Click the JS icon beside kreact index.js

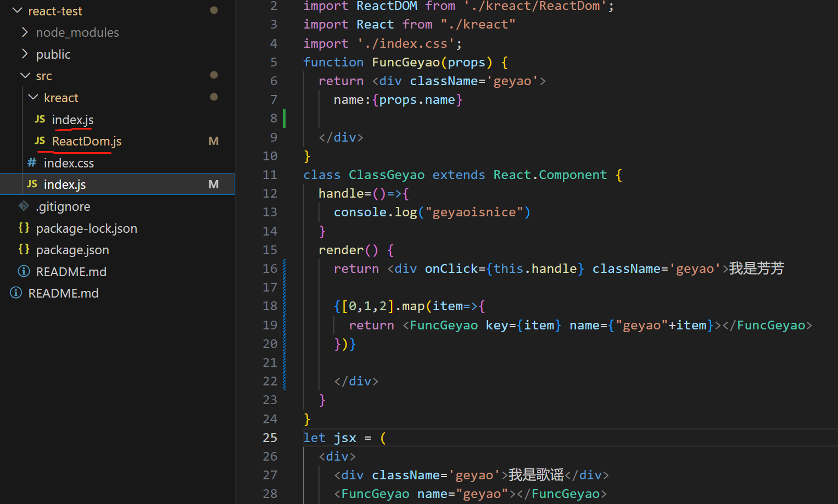click(x=40, y=119)
